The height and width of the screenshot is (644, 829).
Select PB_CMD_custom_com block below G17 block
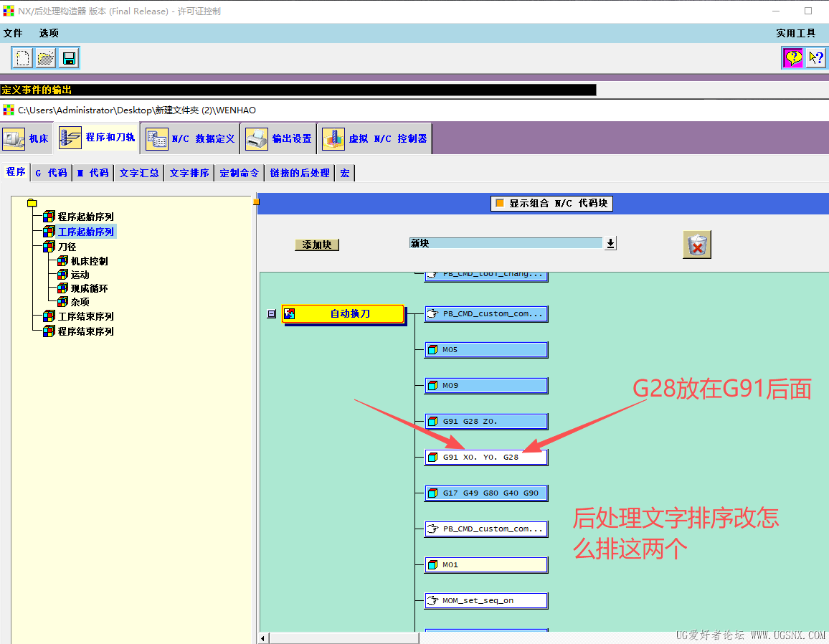pos(486,529)
